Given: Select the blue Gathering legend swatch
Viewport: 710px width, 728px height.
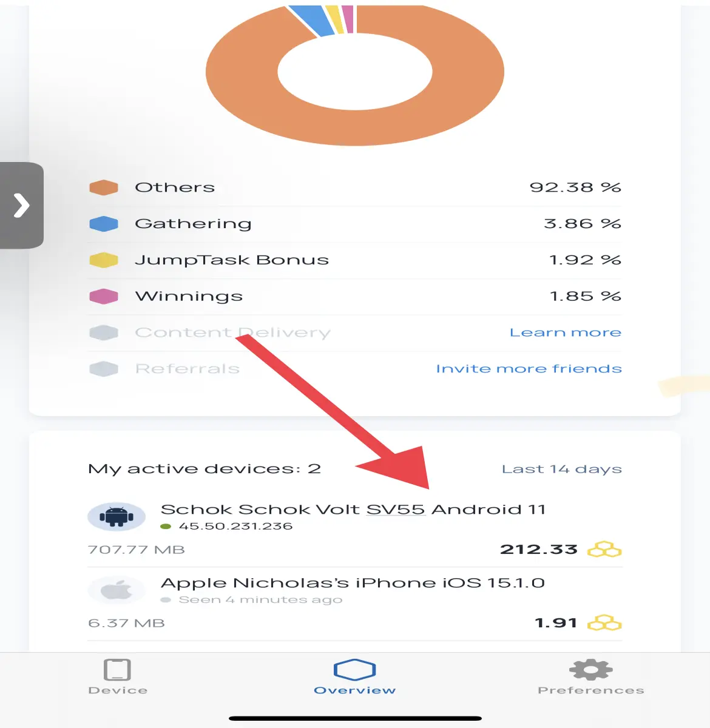Looking at the screenshot, I should (104, 224).
